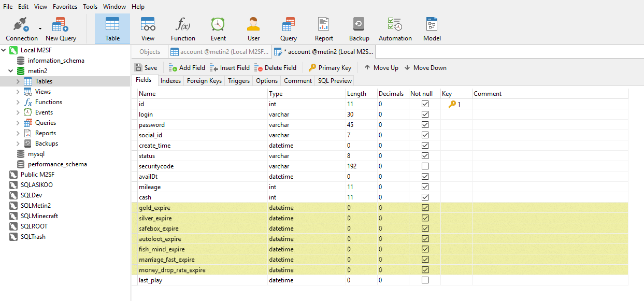Click the Add Field button
The image size is (644, 301).
click(187, 68)
